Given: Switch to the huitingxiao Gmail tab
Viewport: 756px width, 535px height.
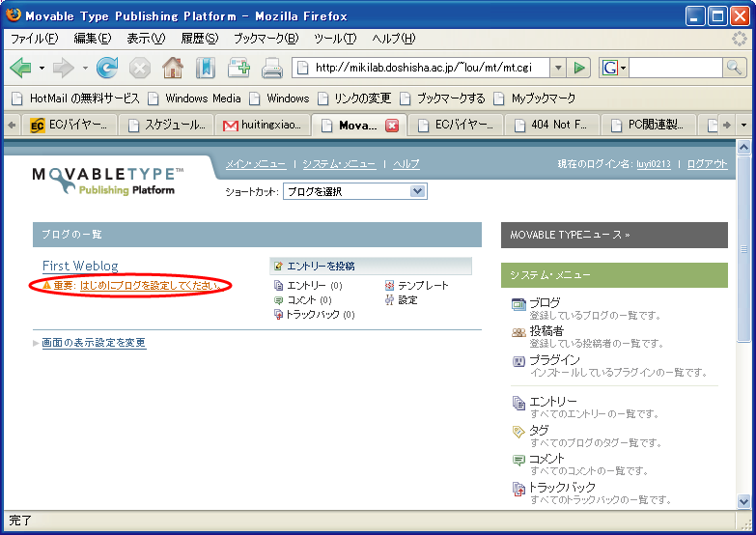Looking at the screenshot, I should 263,126.
